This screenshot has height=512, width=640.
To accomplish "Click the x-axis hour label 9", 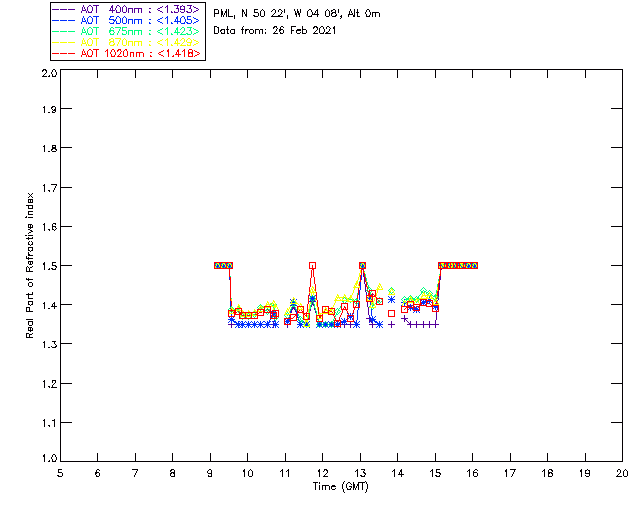I will [210, 473].
